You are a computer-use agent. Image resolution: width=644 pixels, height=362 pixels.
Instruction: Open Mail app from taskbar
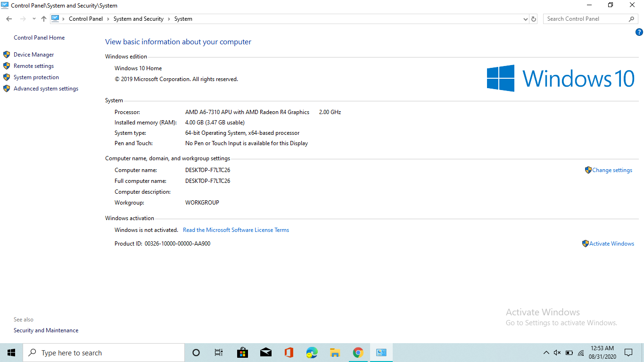[266, 353]
